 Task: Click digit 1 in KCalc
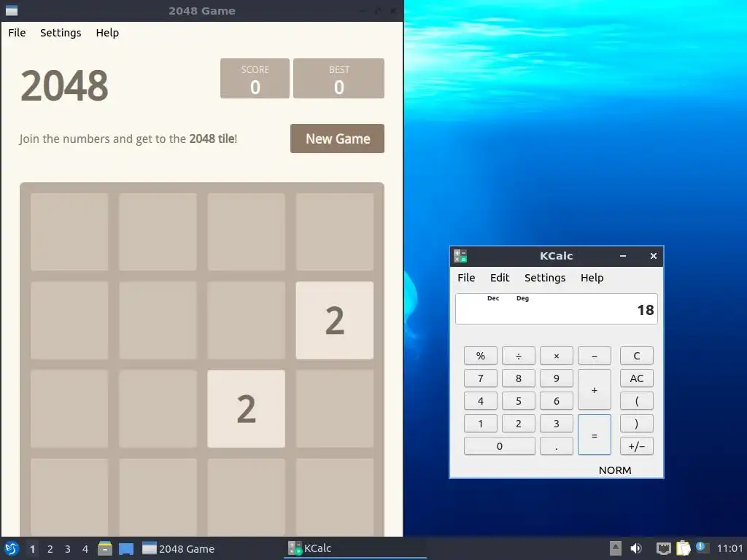(481, 424)
